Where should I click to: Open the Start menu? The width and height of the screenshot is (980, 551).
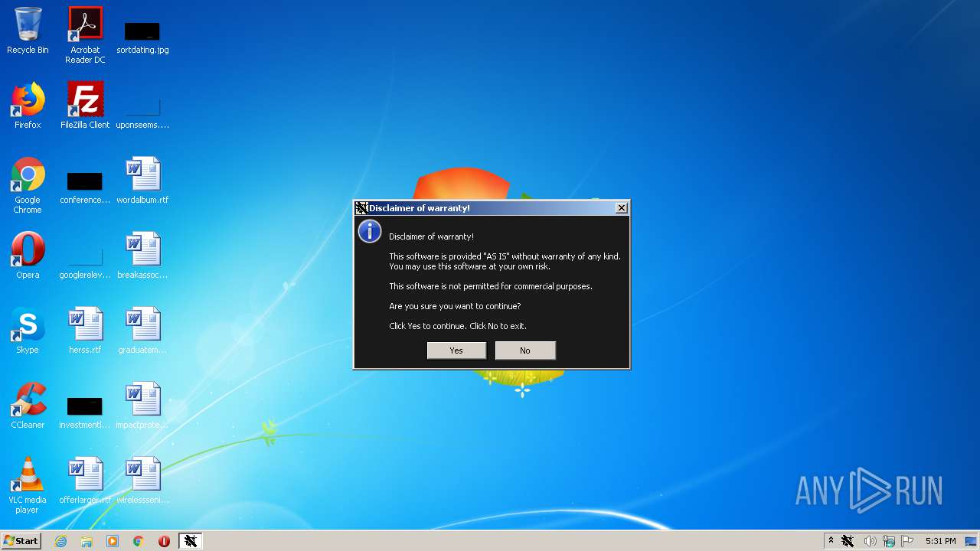point(21,540)
